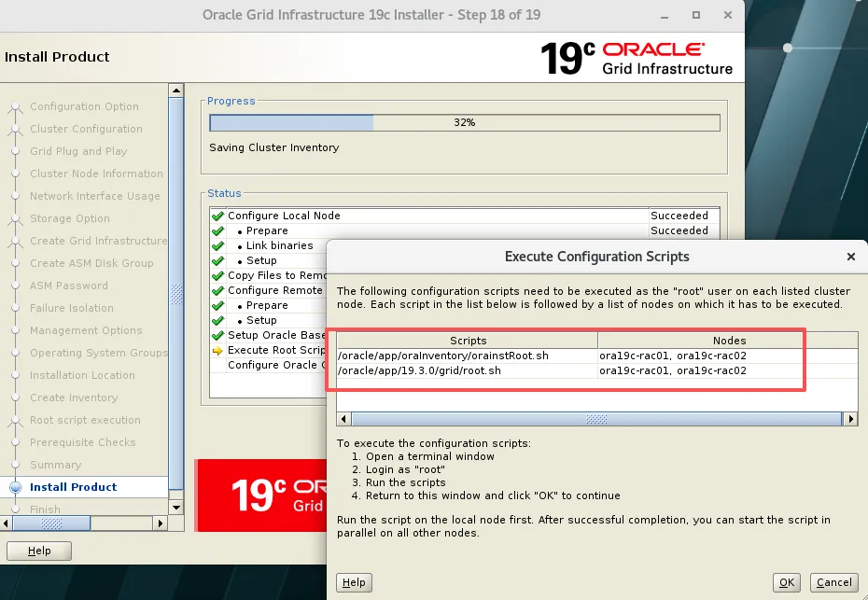Select the Root script execution step
868x600 pixels.
pyautogui.click(x=85, y=420)
